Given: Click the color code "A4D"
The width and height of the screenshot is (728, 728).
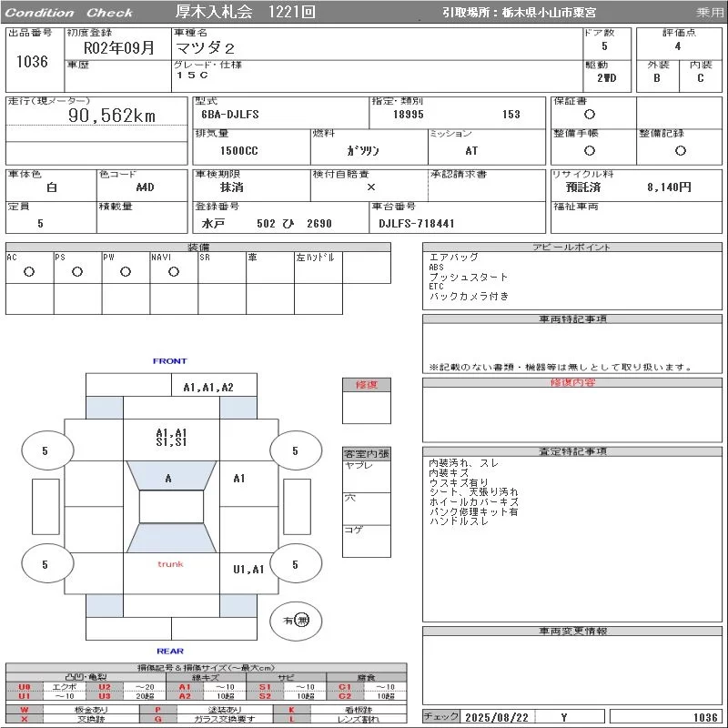Looking at the screenshot, I should (145, 187).
